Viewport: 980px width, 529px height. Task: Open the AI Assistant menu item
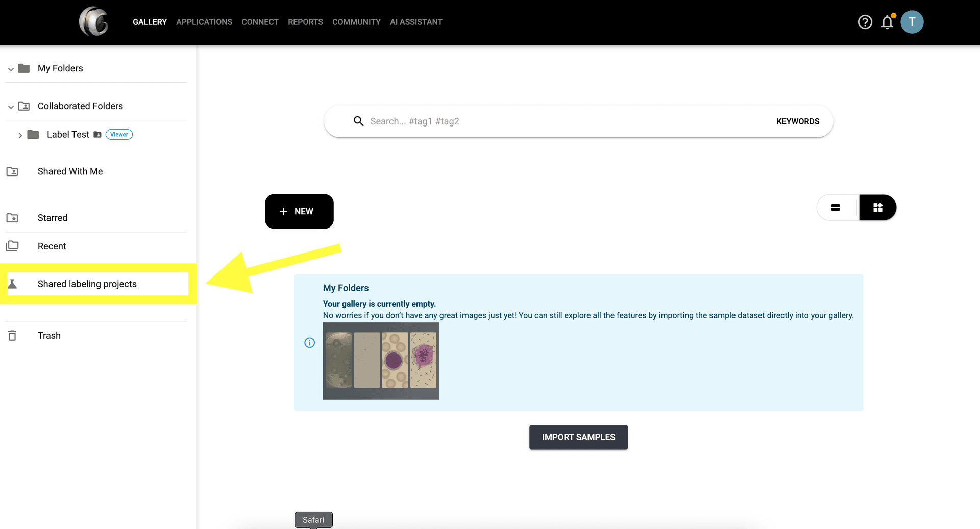pyautogui.click(x=415, y=22)
